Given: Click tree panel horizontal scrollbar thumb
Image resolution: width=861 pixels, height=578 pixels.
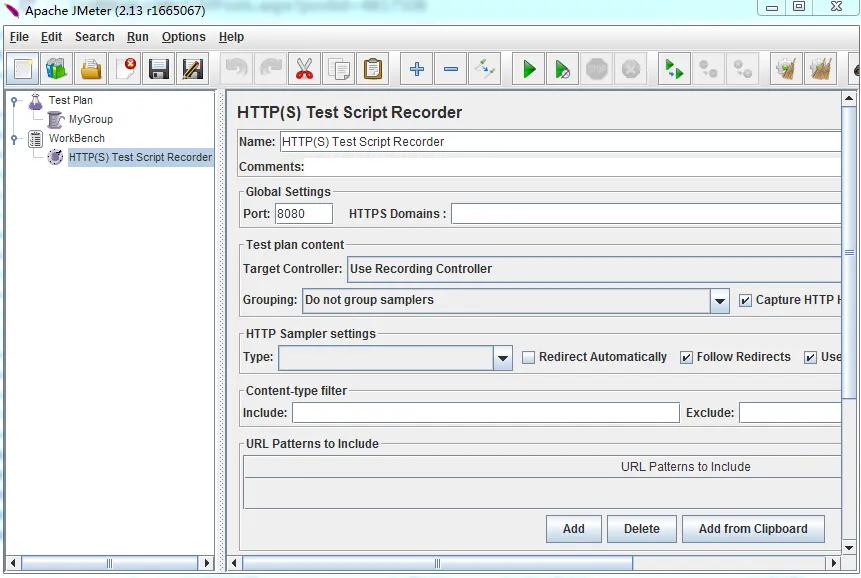Looking at the screenshot, I should point(109,563).
